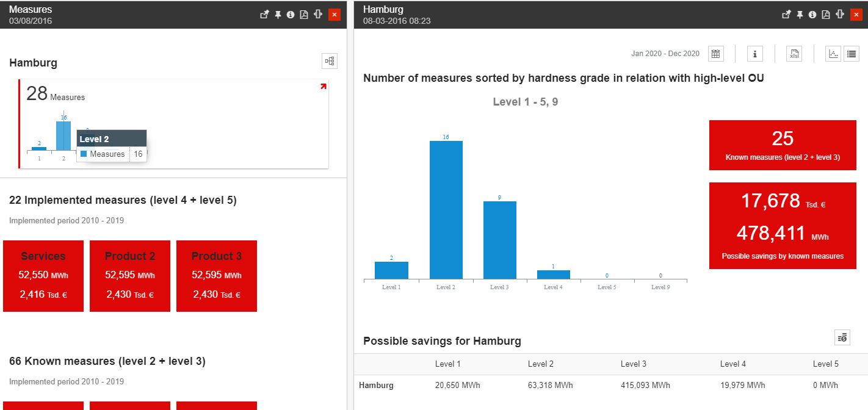The height and width of the screenshot is (410, 868).
Task: Pin the Hamburg panel
Action: point(800,15)
